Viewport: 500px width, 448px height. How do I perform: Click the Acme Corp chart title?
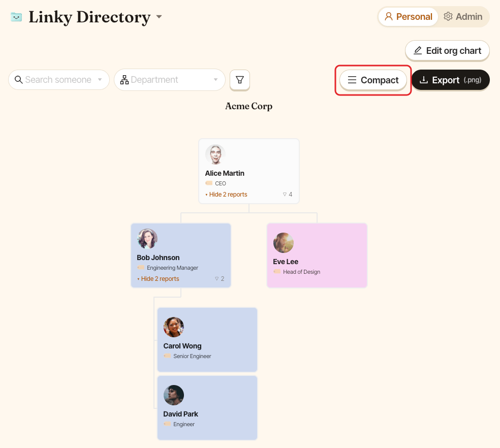[x=248, y=106]
